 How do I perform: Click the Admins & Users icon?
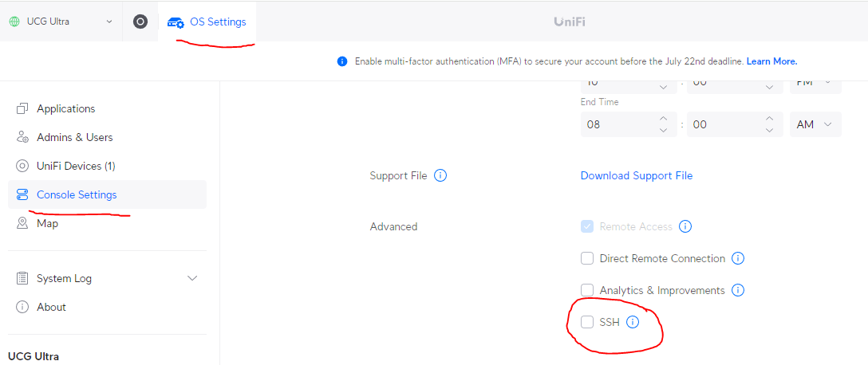(22, 137)
